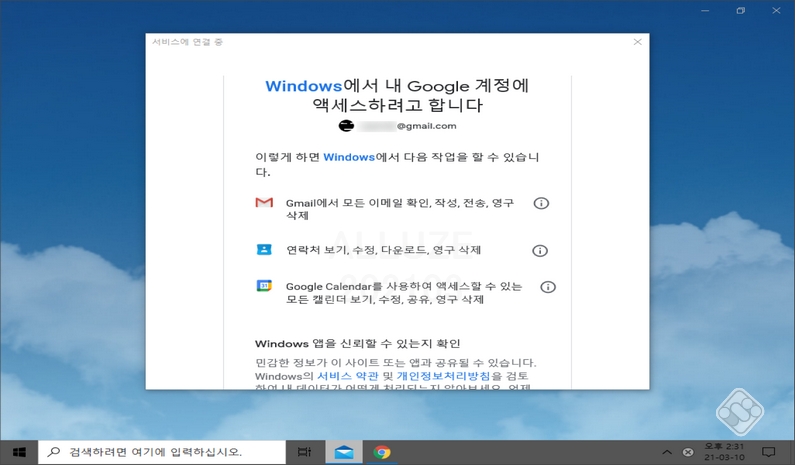Viewport: 795px width, 465px height.
Task: Click 'Gmail에서 모든 이메일 확인' permission text
Action: [400, 209]
